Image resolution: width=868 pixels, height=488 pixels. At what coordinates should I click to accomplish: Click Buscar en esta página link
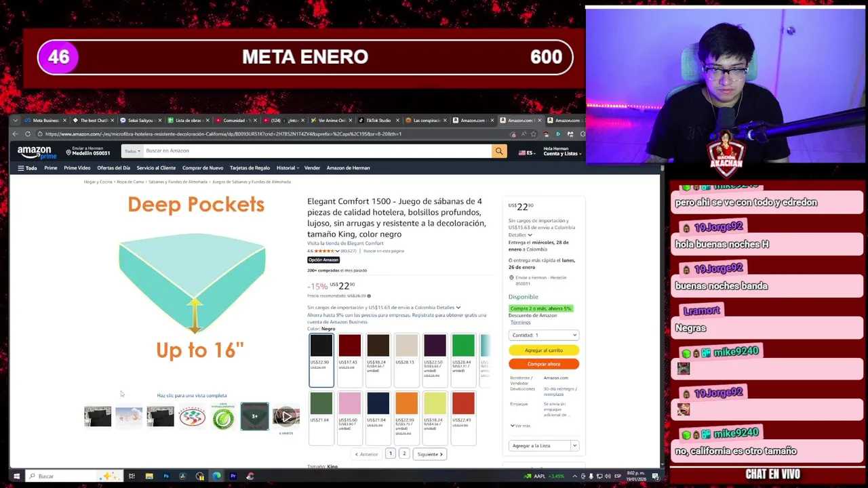(x=384, y=251)
